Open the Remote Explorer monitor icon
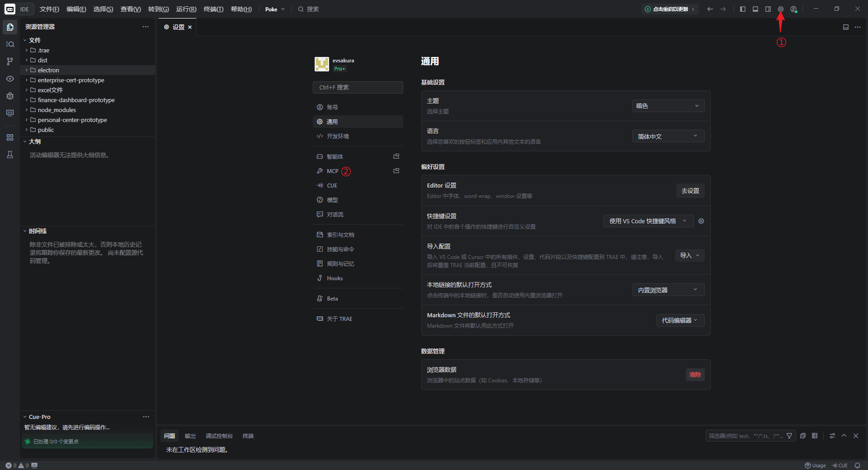The height and width of the screenshot is (470, 868). (10, 113)
